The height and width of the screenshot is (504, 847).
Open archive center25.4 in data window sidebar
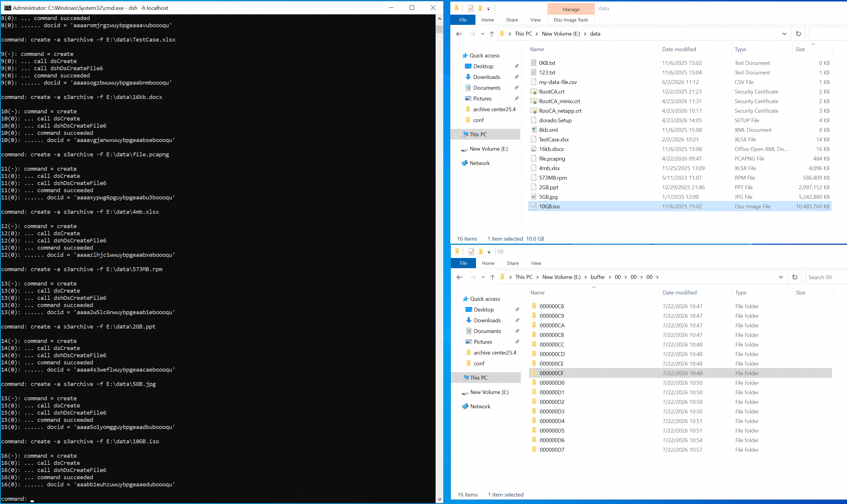point(494,109)
